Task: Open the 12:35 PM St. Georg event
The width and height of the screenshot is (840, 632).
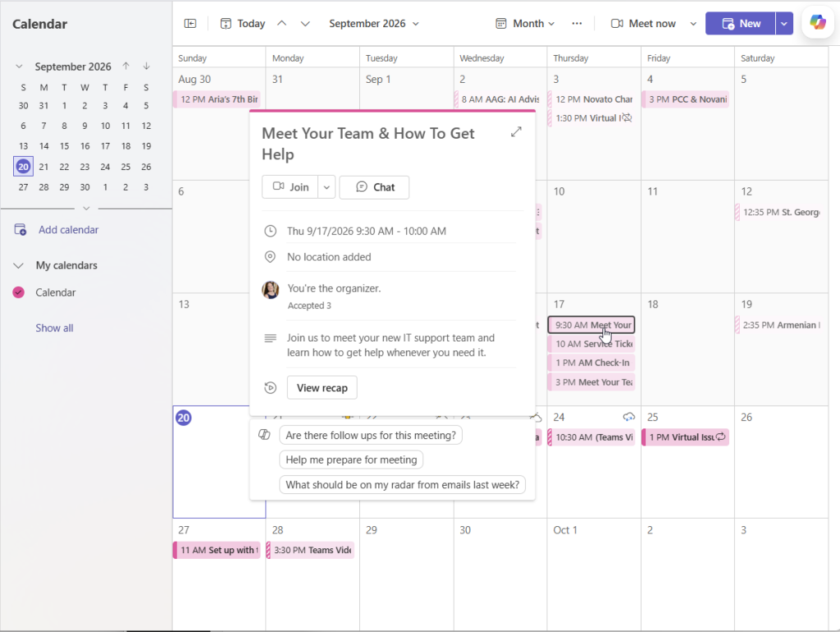Action: (x=779, y=213)
